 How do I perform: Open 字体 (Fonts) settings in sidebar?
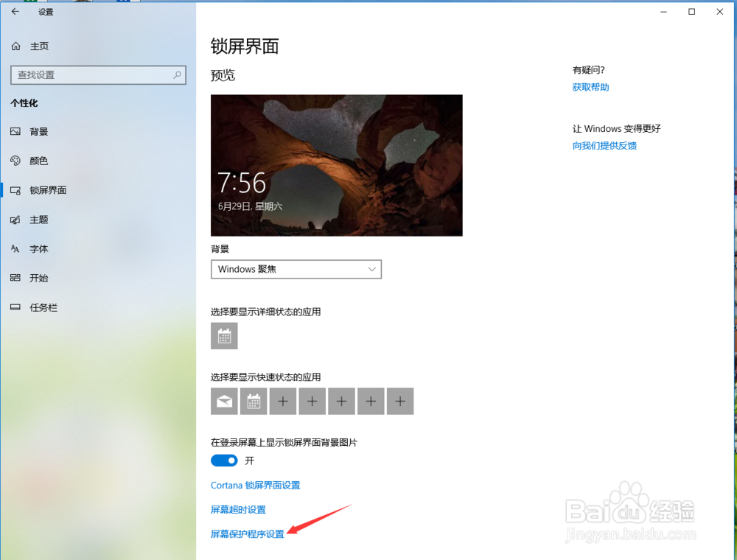[38, 249]
